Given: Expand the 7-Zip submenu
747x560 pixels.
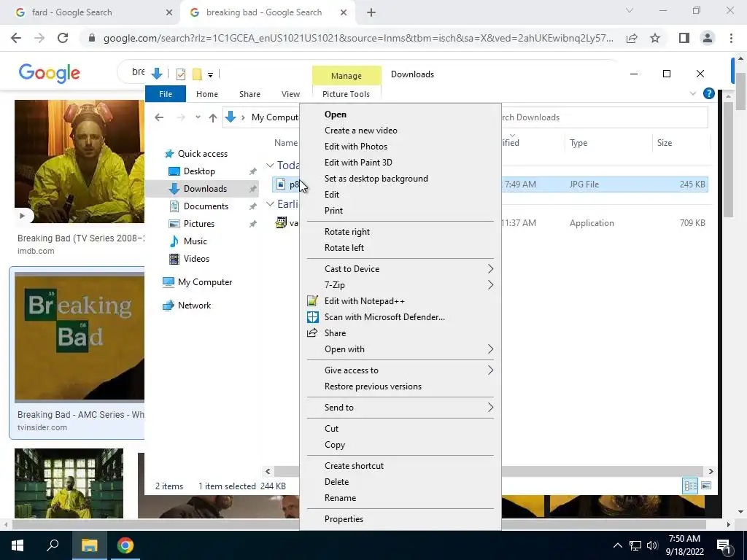Looking at the screenshot, I should click(x=490, y=285).
